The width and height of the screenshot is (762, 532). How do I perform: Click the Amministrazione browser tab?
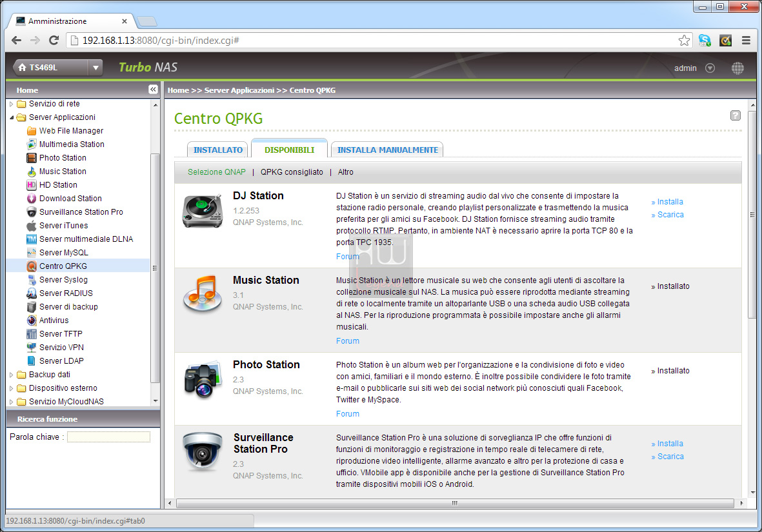click(x=72, y=21)
